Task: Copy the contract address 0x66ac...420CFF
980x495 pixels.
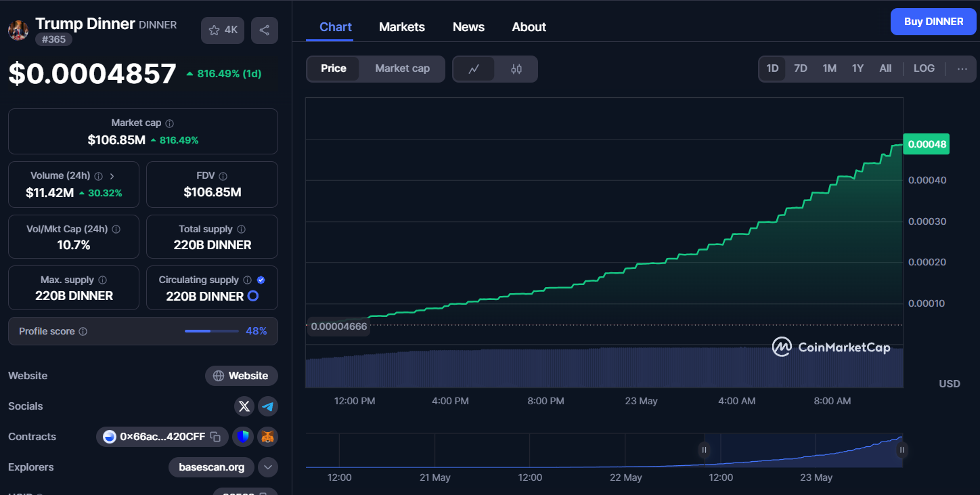Action: [x=215, y=437]
